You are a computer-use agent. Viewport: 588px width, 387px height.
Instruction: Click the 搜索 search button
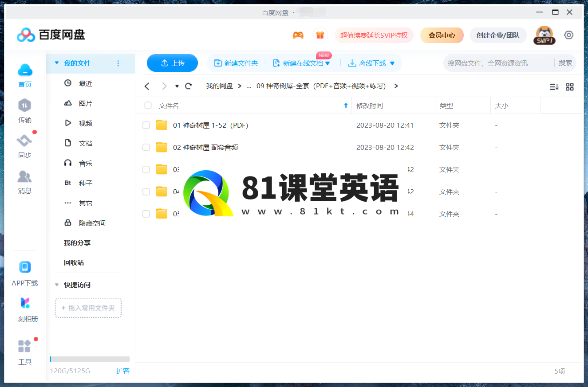tap(565, 63)
